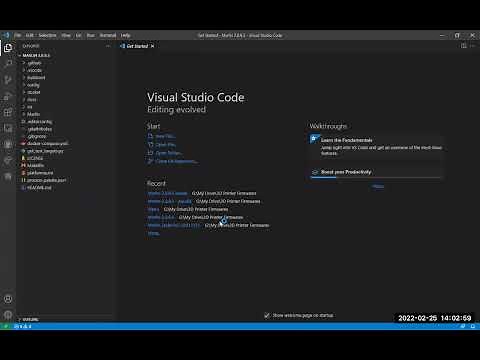Click the notifications bell in status bar
This screenshot has width=480, height=360.
coord(473,326)
